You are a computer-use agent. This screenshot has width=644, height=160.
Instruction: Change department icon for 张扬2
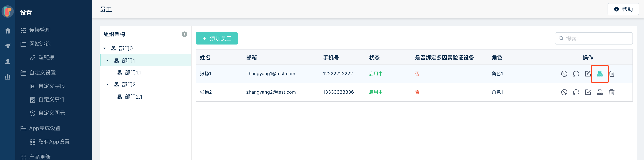point(600,92)
